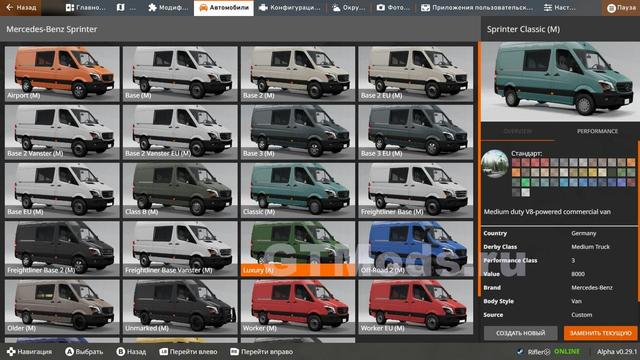Click the Конфигурация vehicle parts icon
Viewport: 640px width, 360px height.
pos(263,7)
